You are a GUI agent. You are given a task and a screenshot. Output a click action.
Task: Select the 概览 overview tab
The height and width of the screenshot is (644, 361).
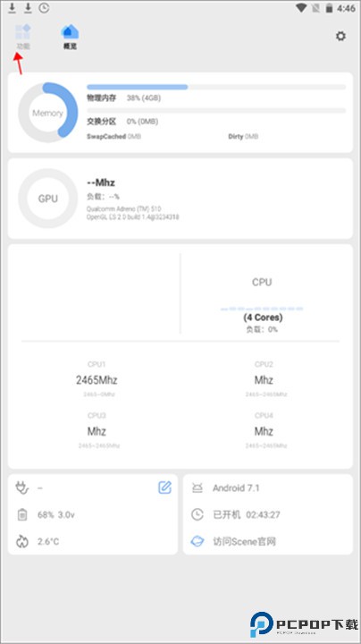point(70,37)
